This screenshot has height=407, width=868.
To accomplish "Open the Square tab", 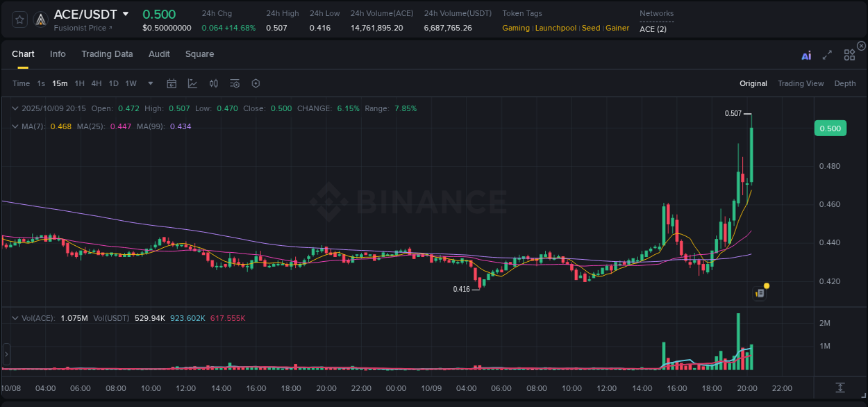I will [x=199, y=54].
